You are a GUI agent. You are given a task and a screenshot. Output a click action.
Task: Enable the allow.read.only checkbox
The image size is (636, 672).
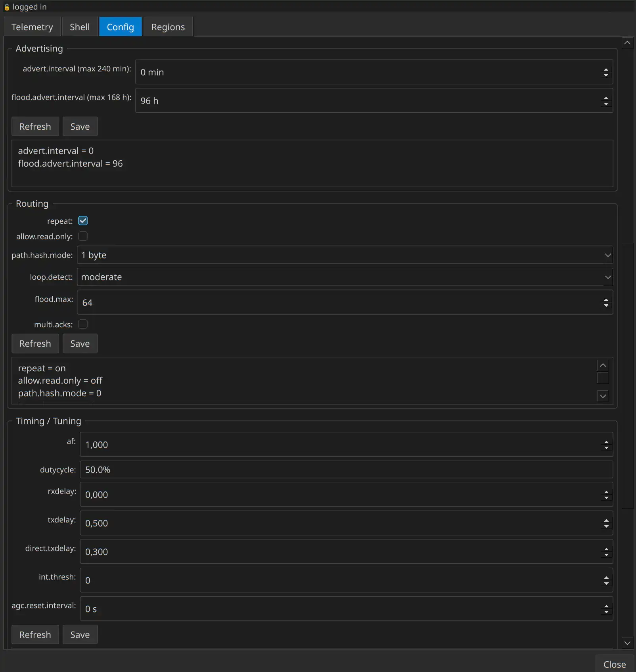83,236
